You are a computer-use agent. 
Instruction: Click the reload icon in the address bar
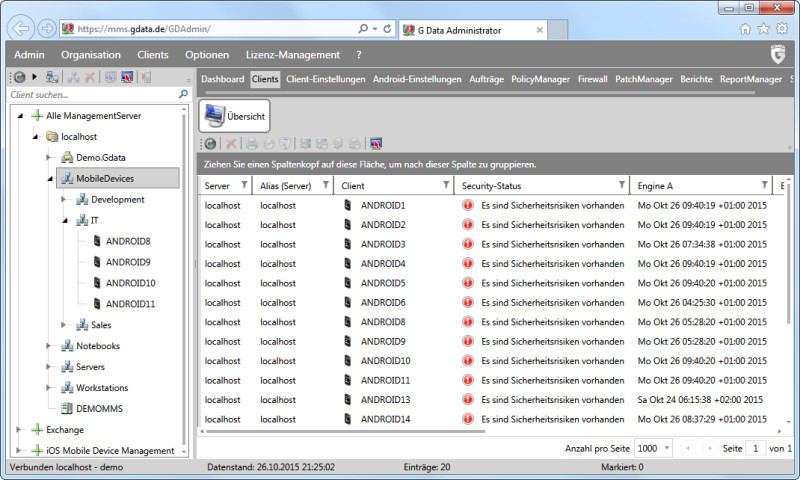[387, 29]
